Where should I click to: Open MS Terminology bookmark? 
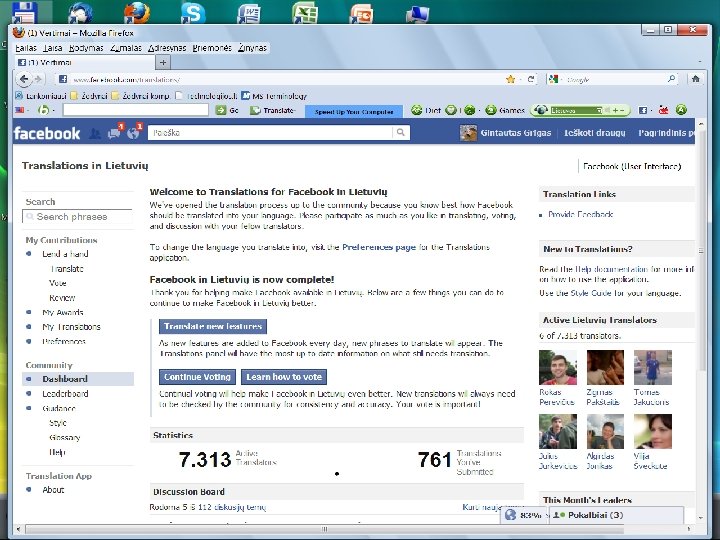point(274,96)
